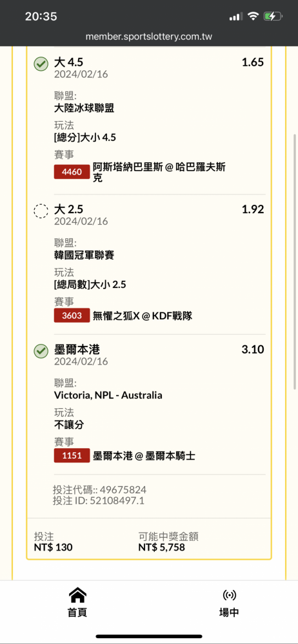Select the red 1151 event code badge

pos(72,455)
